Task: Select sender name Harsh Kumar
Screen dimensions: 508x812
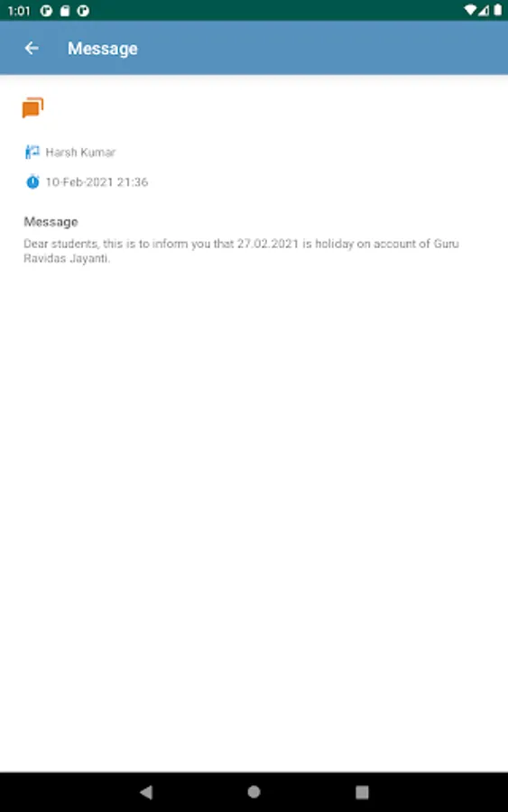Action: pyautogui.click(x=80, y=152)
